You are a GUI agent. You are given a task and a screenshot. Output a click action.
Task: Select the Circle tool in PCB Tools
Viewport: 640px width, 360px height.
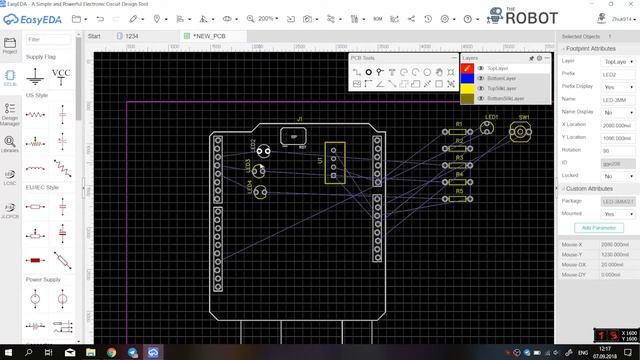tap(427, 72)
